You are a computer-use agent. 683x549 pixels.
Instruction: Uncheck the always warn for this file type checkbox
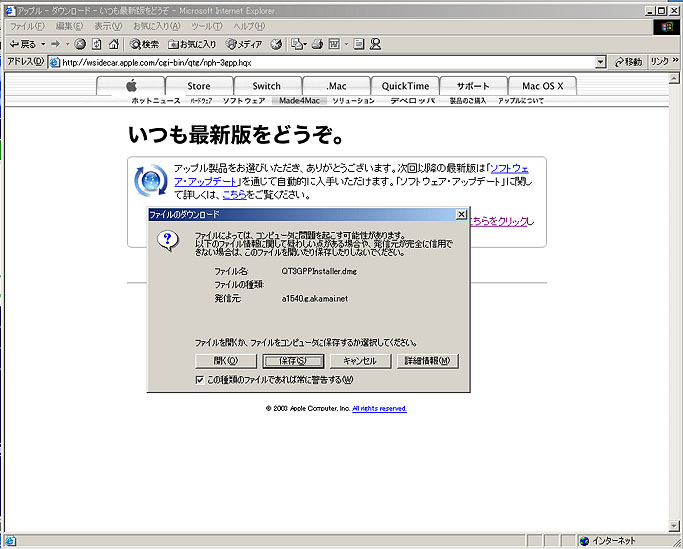[x=200, y=380]
